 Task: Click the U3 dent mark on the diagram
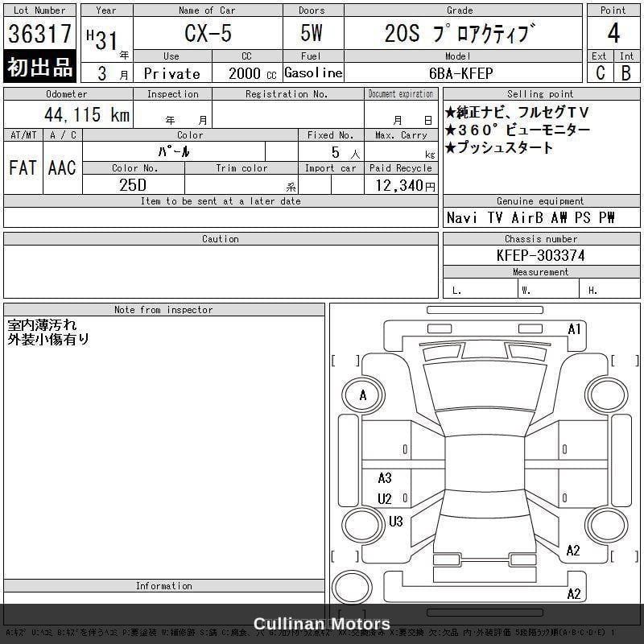(x=395, y=521)
